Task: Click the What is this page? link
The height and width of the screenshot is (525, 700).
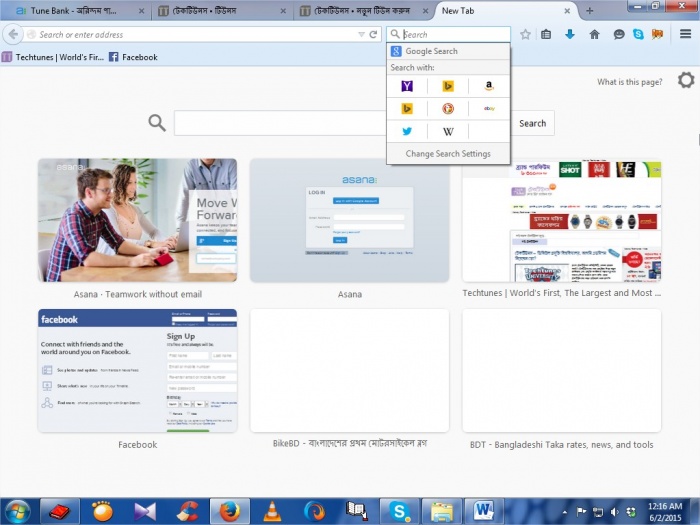Action: [x=629, y=82]
